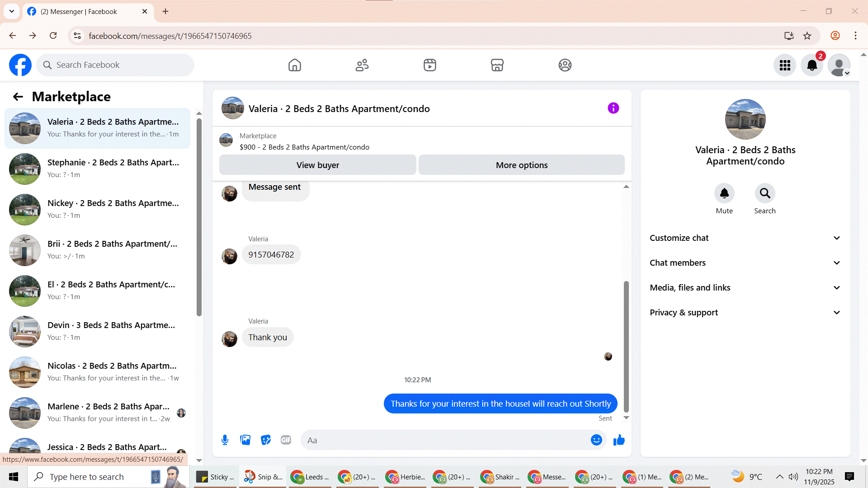
Task: Open El 2 Beds 2 Baths conversation
Action: [x=97, y=291]
